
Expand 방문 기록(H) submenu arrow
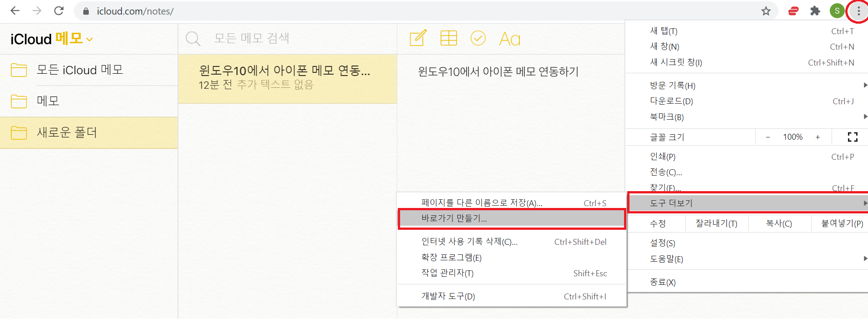pos(865,85)
